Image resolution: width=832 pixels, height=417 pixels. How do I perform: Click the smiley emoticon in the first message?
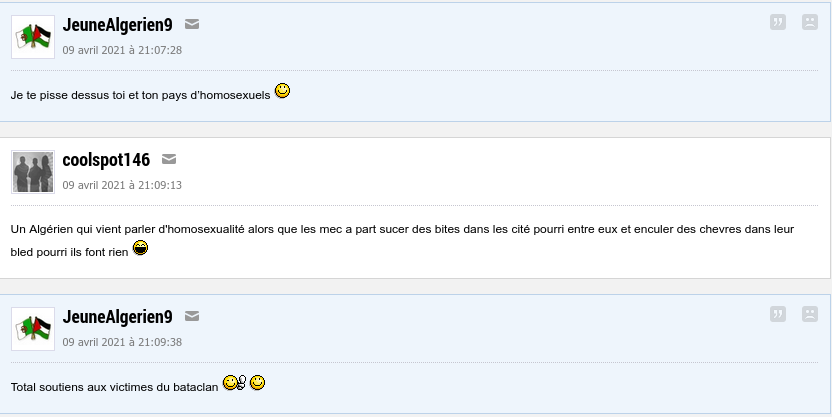click(x=282, y=91)
